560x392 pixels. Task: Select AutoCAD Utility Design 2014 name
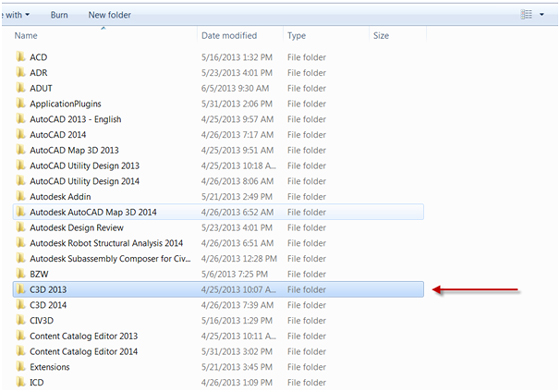[84, 181]
